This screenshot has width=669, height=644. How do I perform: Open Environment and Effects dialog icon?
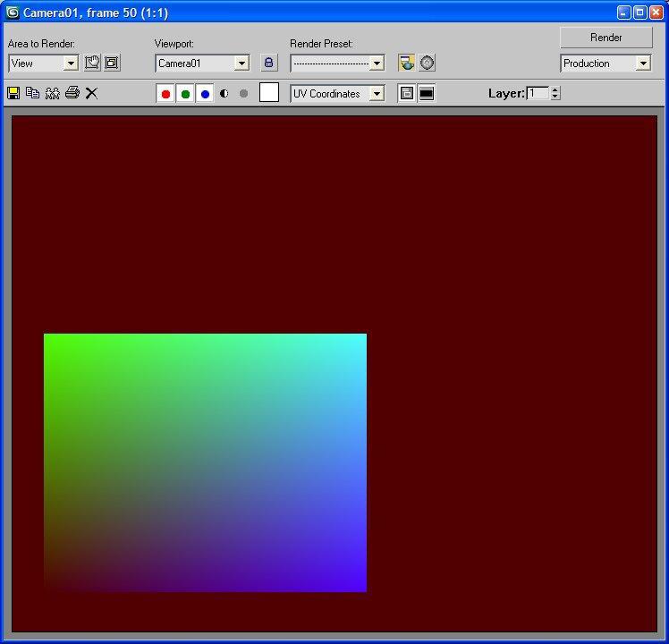point(428,63)
